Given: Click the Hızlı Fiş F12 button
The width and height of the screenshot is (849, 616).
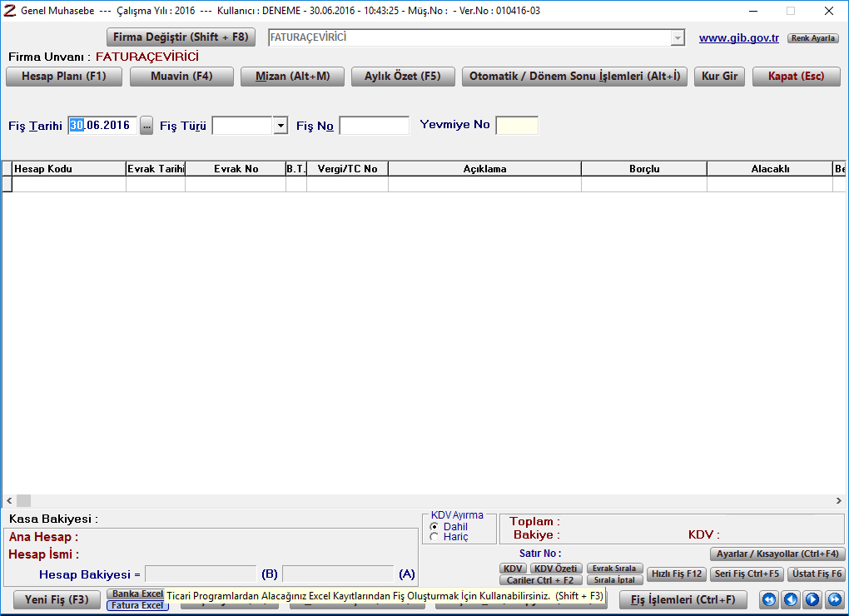Looking at the screenshot, I should click(x=677, y=574).
